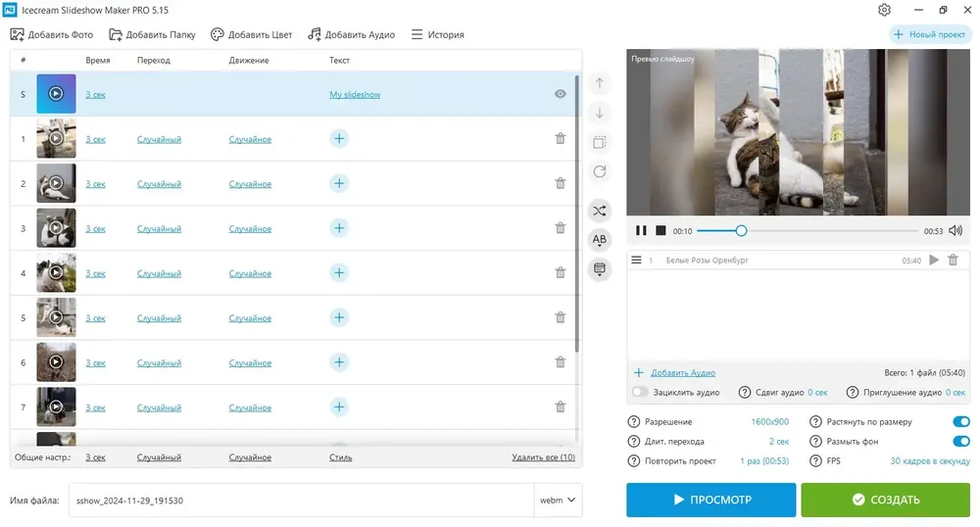Select slide 2 thumbnail
The height and width of the screenshot is (527, 980).
(56, 183)
